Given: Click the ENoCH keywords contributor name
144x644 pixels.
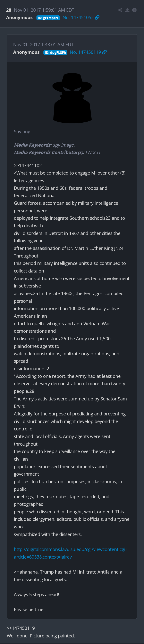Looking at the screenshot, I should pyautogui.click(x=93, y=152).
